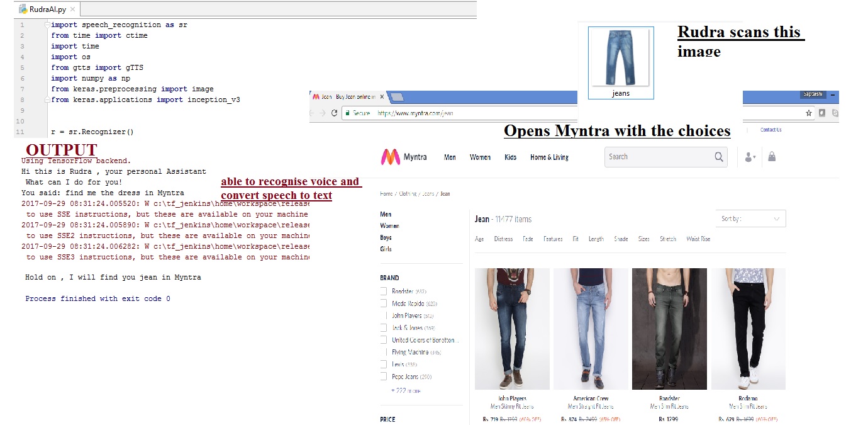The image size is (868, 425).
Task: Click the green Secure padlock icon
Action: [347, 113]
